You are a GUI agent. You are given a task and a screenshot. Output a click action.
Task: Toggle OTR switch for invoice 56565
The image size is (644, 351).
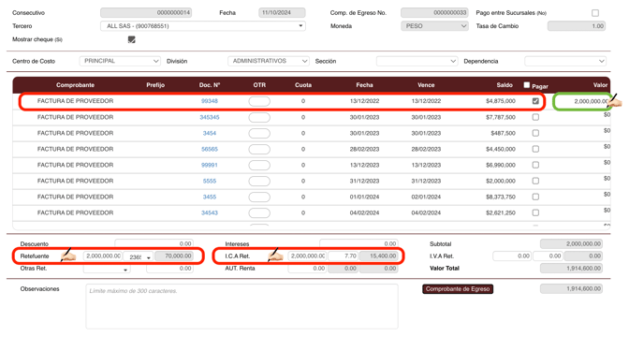click(x=259, y=150)
